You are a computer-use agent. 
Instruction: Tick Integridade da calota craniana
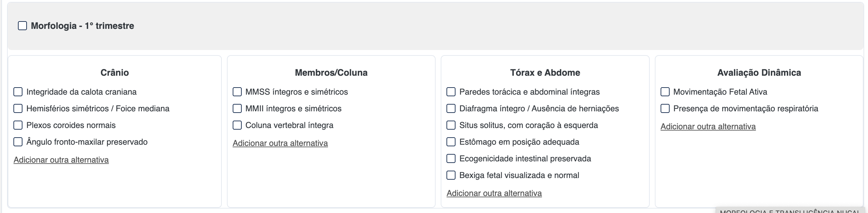18,92
